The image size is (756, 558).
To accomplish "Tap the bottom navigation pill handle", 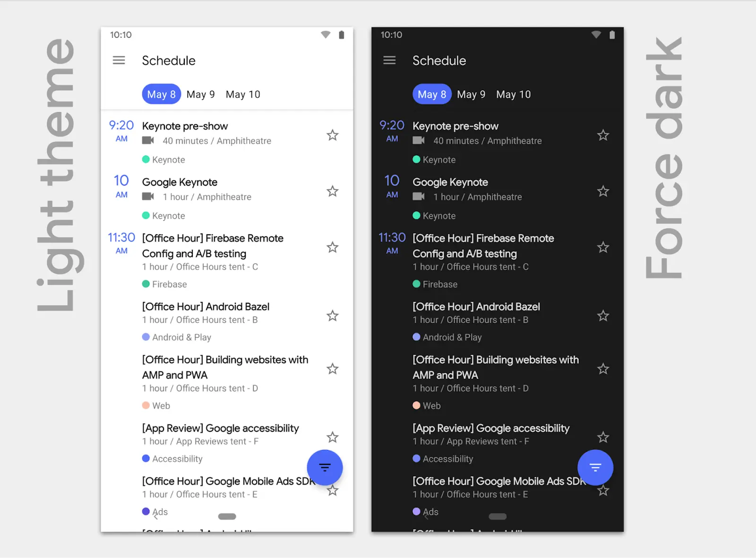I will click(227, 516).
